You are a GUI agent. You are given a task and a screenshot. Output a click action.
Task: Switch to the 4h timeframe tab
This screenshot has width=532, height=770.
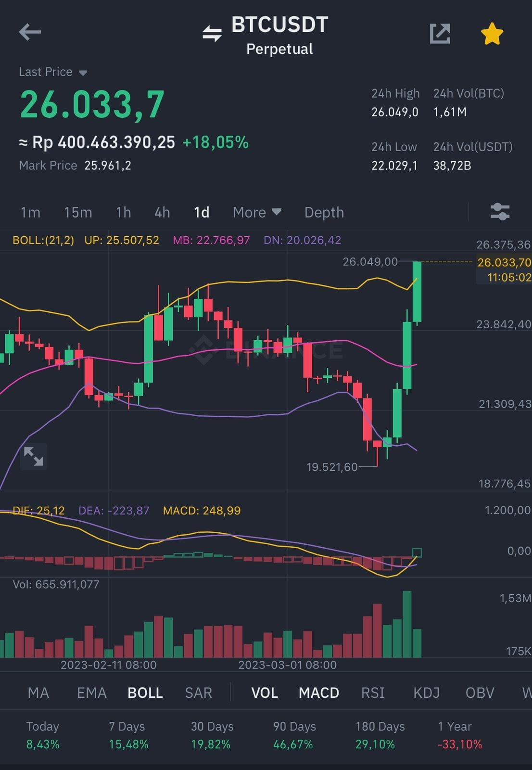tap(162, 212)
